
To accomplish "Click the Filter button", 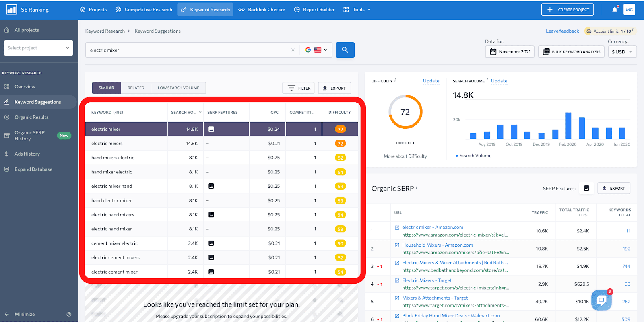I will (299, 88).
